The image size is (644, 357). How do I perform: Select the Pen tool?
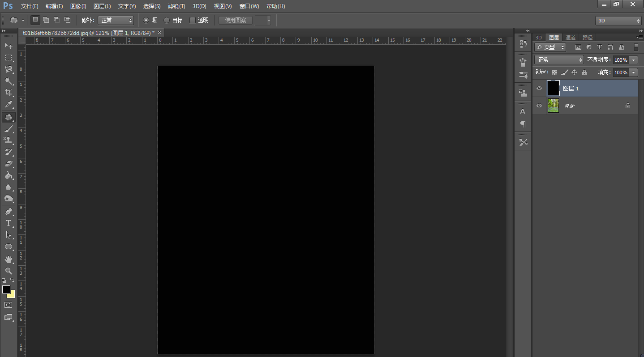click(x=9, y=212)
